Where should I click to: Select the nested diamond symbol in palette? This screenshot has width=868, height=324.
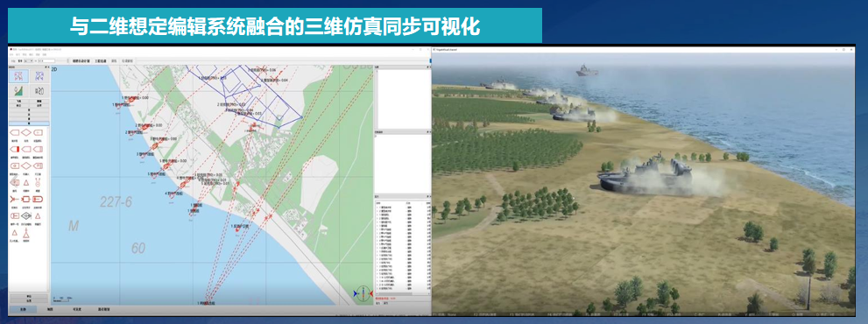(x=26, y=215)
